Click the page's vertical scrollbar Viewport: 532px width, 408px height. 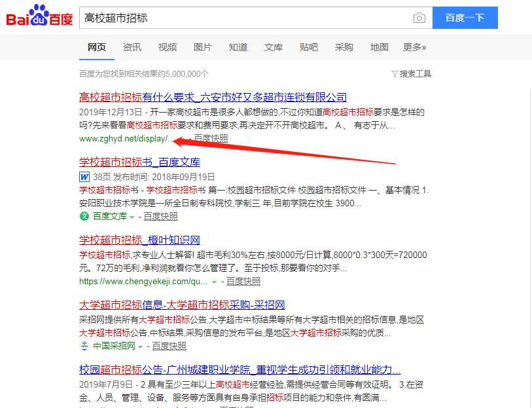pyautogui.click(x=530, y=248)
